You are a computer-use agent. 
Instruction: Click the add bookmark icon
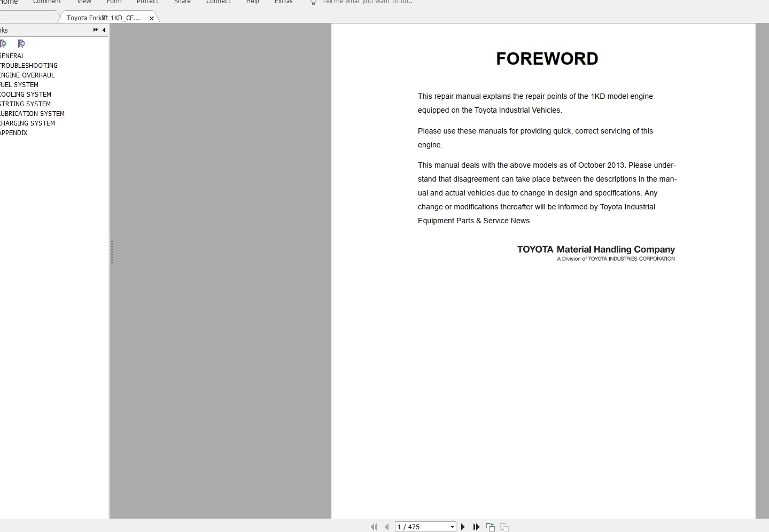(3, 44)
